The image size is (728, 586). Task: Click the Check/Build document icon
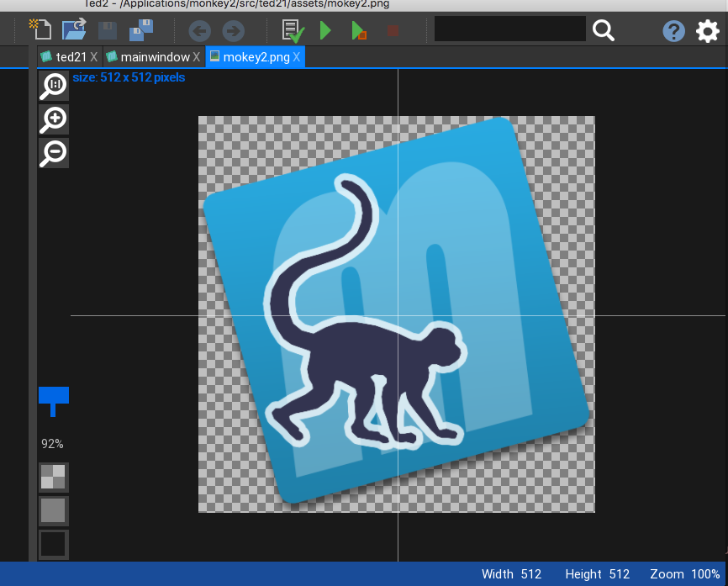point(293,31)
